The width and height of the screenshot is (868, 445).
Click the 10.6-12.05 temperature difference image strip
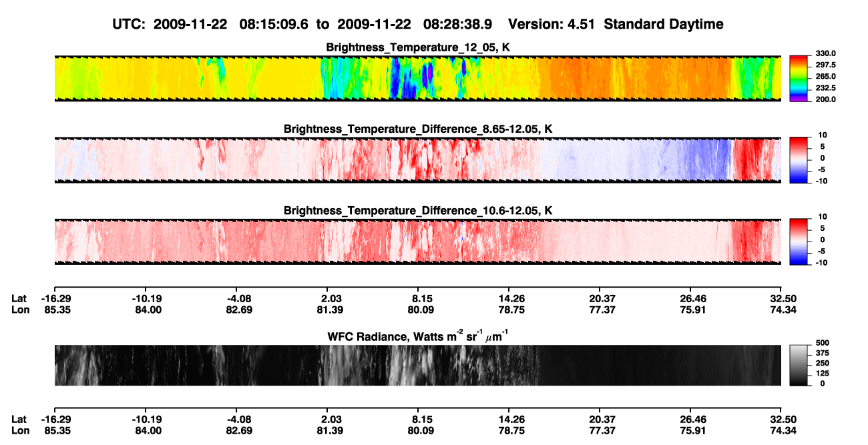(x=417, y=241)
